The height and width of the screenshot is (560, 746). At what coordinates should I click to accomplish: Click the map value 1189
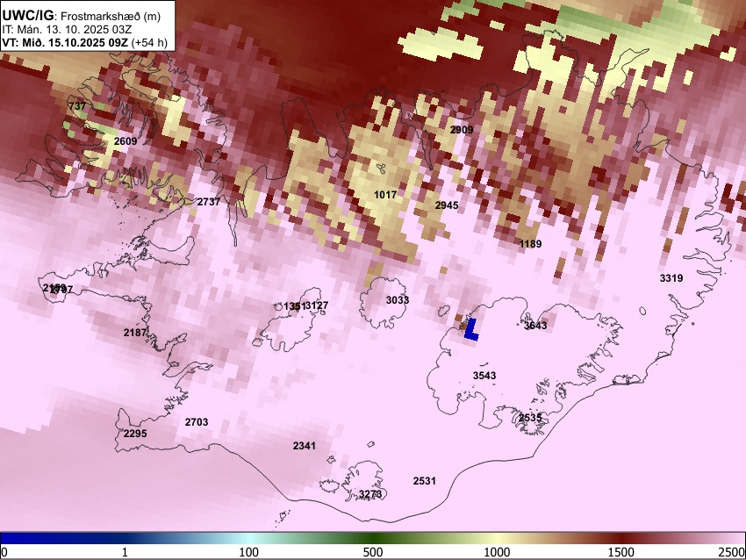(530, 244)
